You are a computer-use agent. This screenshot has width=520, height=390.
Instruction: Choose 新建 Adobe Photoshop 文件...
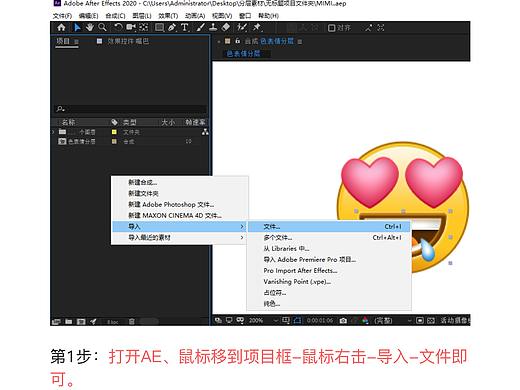tap(171, 204)
